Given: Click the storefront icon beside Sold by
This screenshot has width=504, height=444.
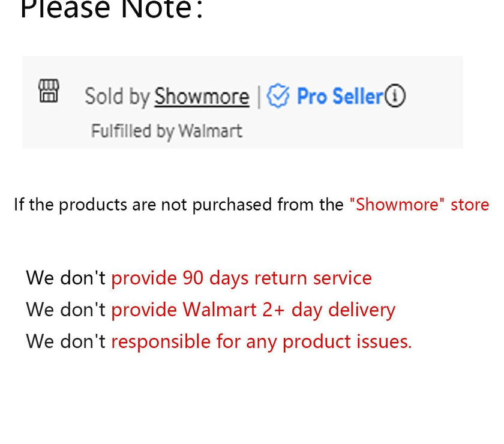Looking at the screenshot, I should tap(49, 91).
